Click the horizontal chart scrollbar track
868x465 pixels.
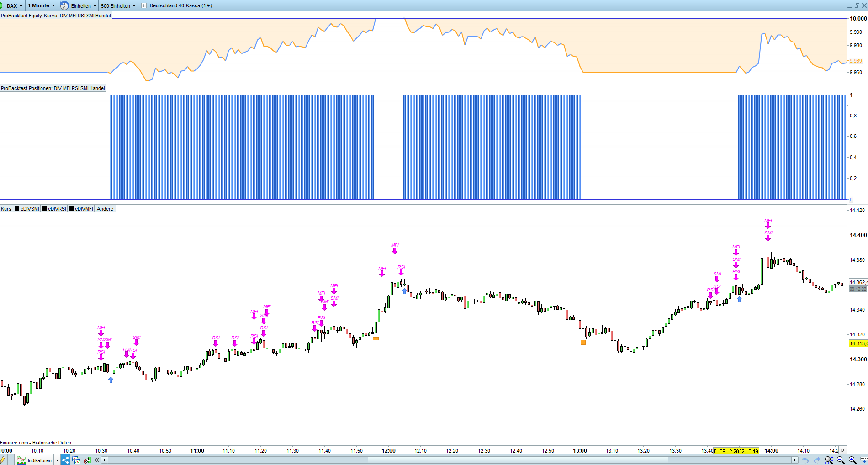450,460
